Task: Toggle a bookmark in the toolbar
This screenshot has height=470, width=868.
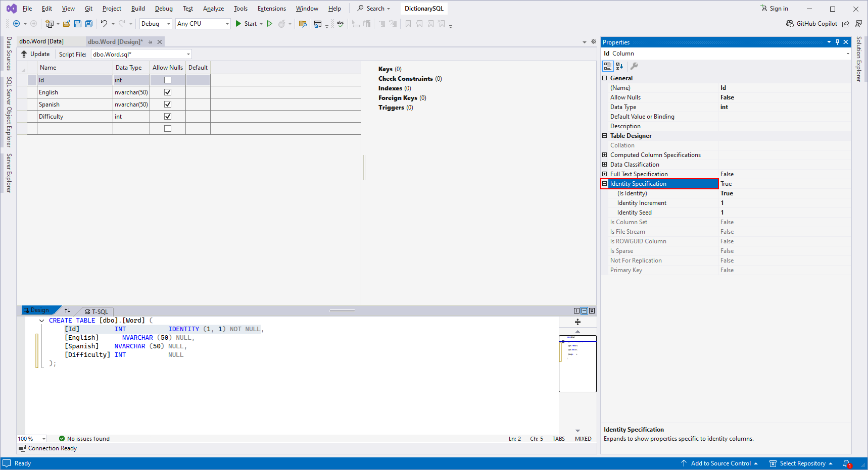Action: coord(408,24)
